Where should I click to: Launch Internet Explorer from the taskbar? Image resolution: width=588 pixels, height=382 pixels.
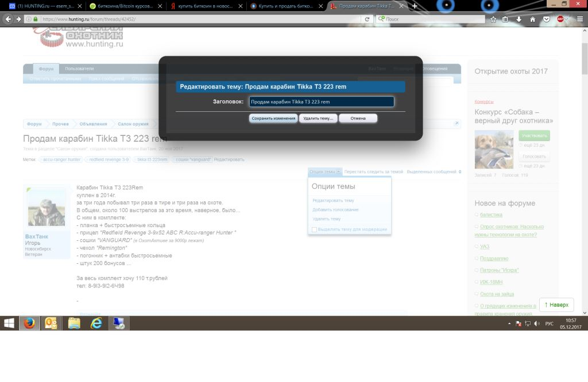pyautogui.click(x=96, y=323)
